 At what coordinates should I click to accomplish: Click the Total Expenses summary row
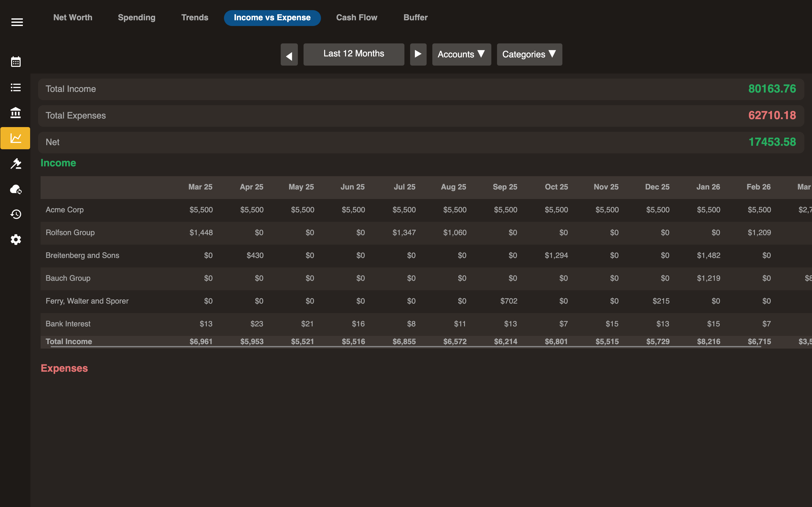pyautogui.click(x=421, y=116)
